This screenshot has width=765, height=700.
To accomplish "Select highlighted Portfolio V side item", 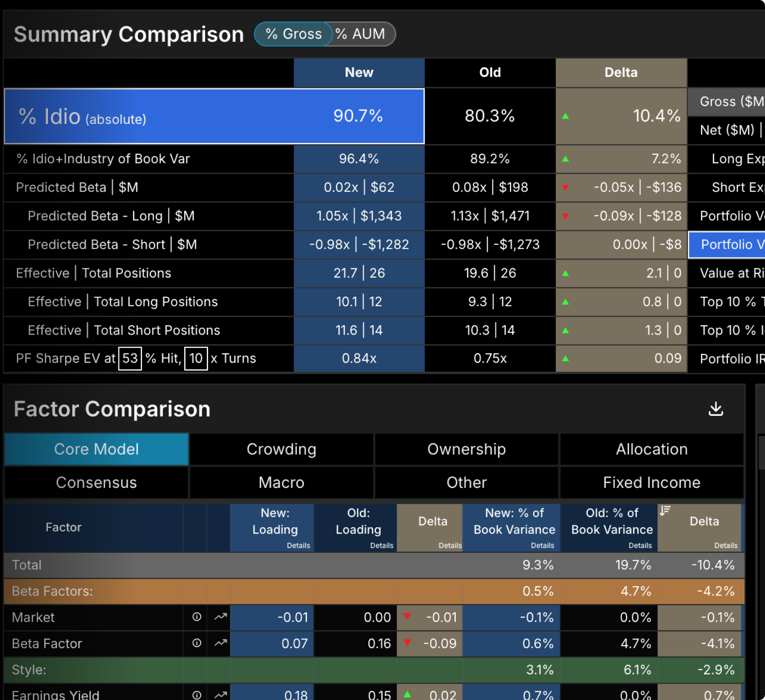I will coord(727,244).
